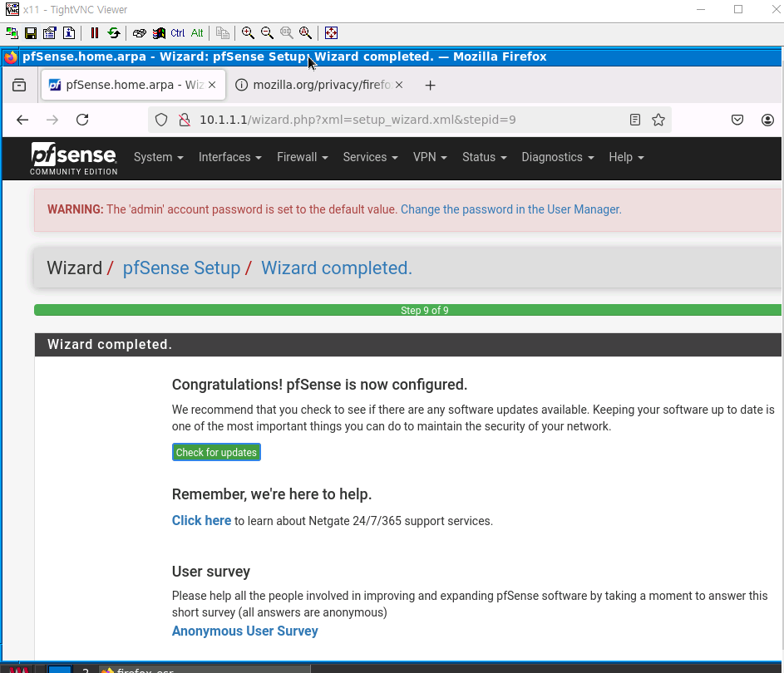The height and width of the screenshot is (673, 784).
Task: Close the pfSense.home.arpa tab
Action: pyautogui.click(x=212, y=85)
